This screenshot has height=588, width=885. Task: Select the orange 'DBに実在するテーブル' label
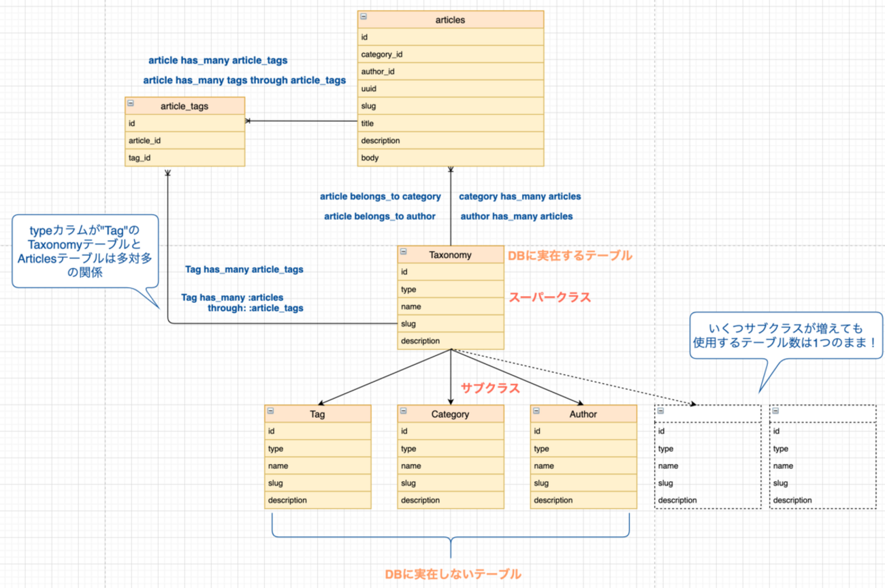tap(570, 256)
